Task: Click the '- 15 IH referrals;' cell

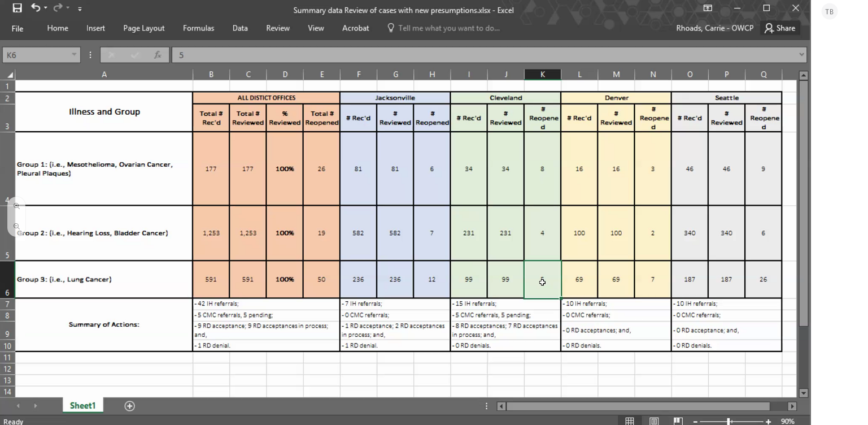Action: [x=505, y=303]
